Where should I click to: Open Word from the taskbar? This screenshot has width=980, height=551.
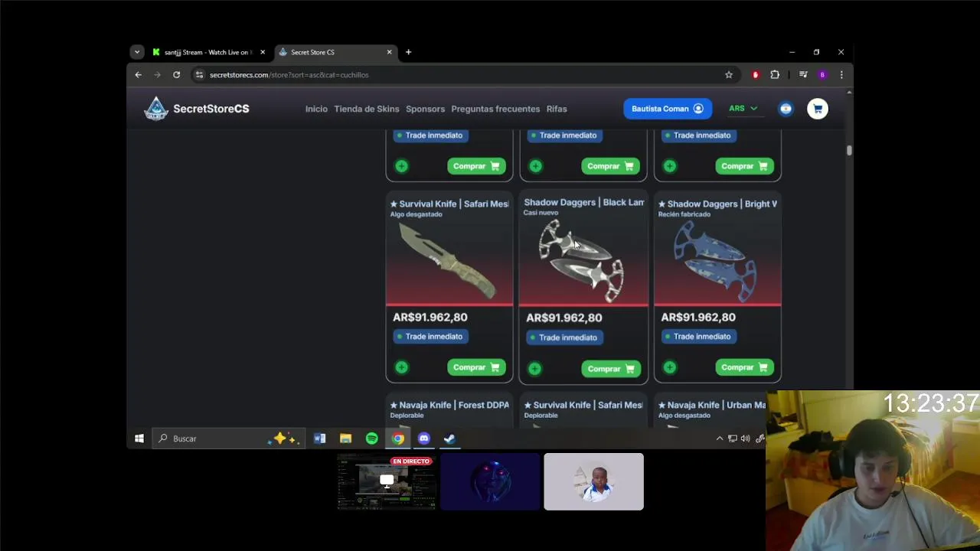320,439
